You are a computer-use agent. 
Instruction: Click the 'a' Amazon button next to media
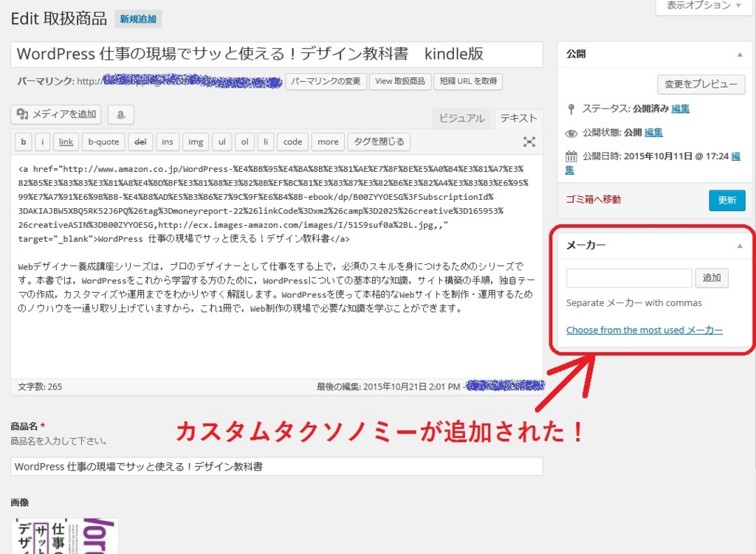click(120, 114)
